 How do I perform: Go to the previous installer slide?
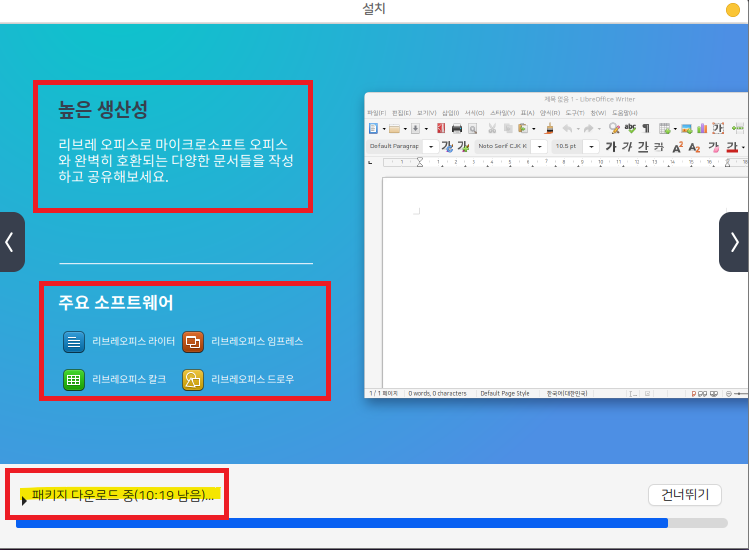point(11,242)
